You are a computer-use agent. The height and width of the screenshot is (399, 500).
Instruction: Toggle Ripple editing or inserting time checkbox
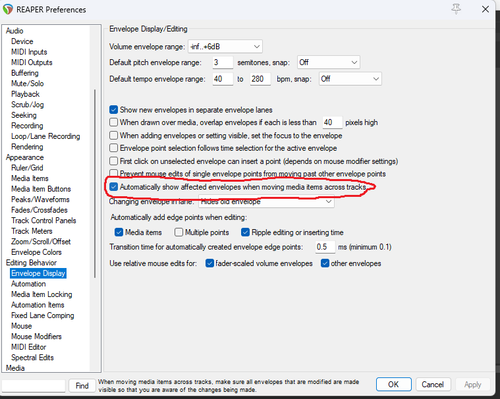pos(245,232)
